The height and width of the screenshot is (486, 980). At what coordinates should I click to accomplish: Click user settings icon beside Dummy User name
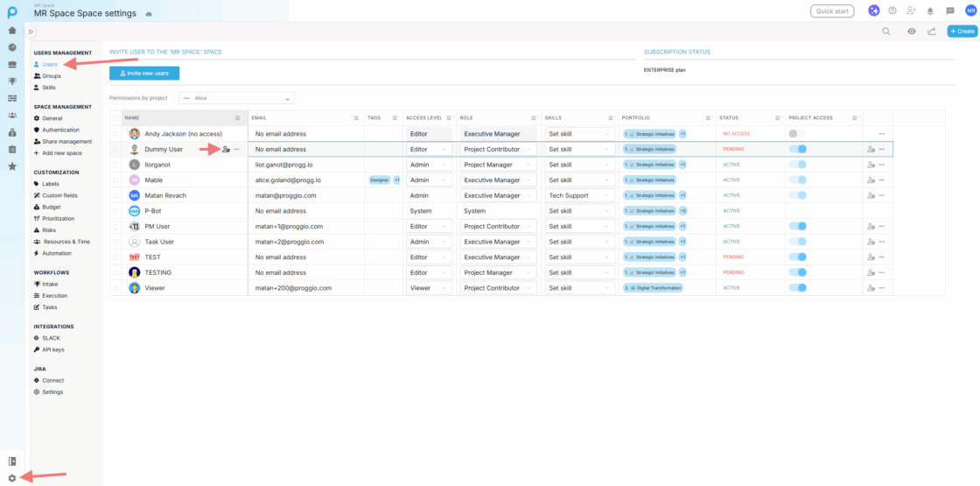pos(226,150)
